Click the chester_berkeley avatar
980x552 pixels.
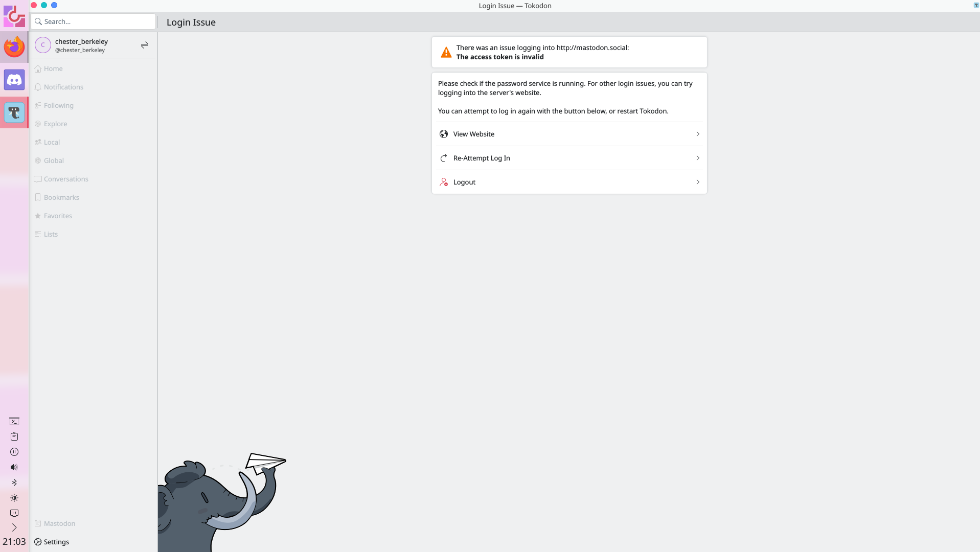point(43,45)
